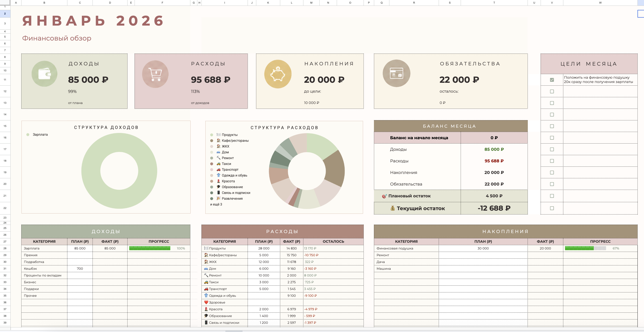The image size is (644, 332).
Task: Click the taxi icon beside Такси in chart legend
Action: point(219,164)
